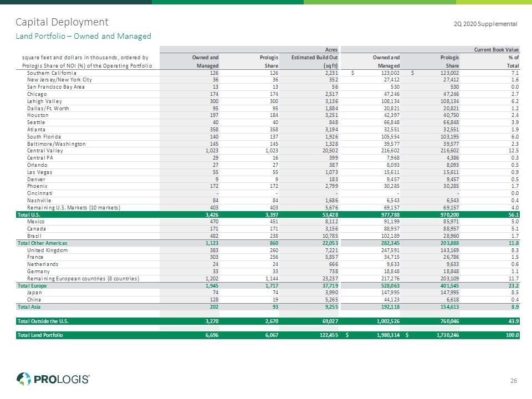Select the 'Netherlands' row label
Image resolution: width=532 pixels, height=399 pixels.
pyautogui.click(x=43, y=264)
